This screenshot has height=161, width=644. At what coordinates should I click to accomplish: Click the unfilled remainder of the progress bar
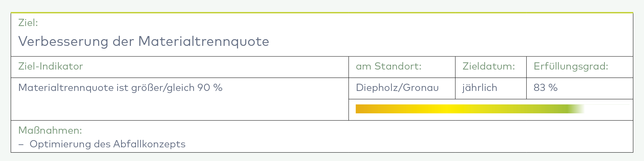(608, 109)
